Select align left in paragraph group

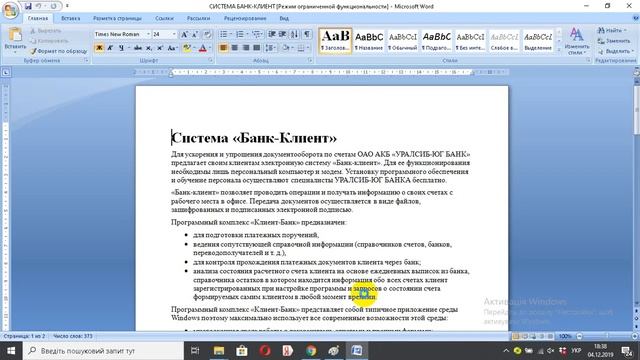(x=223, y=48)
